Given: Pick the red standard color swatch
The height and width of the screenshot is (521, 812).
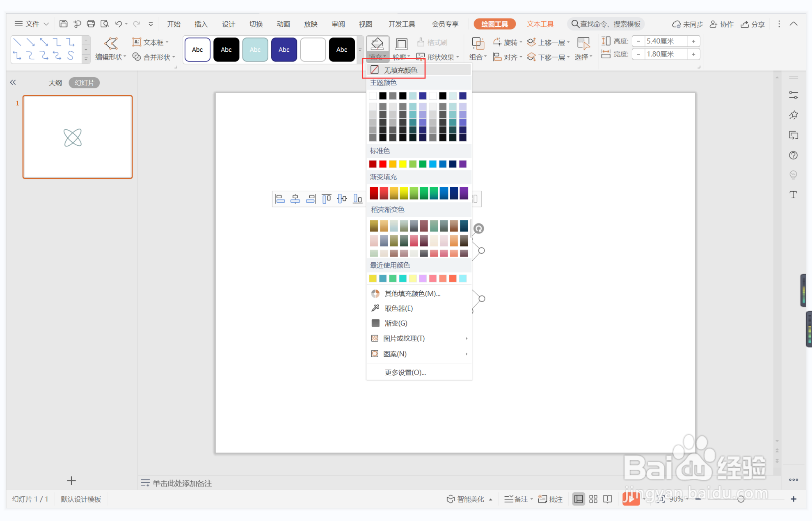Looking at the screenshot, I should click(382, 164).
